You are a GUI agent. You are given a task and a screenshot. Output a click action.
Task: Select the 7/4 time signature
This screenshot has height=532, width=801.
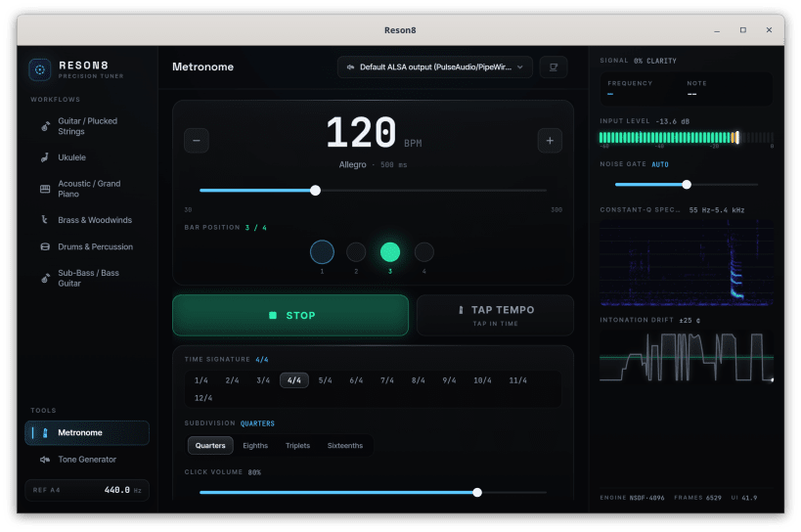click(387, 380)
